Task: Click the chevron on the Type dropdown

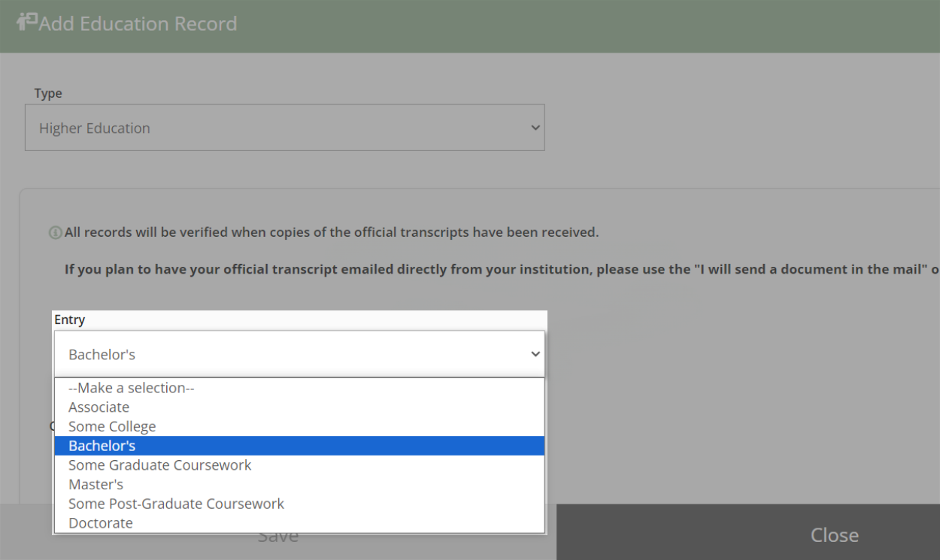Action: [x=534, y=128]
